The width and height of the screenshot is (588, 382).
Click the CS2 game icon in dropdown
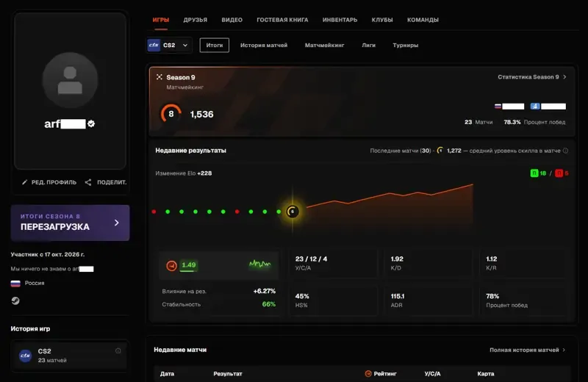[154, 45]
